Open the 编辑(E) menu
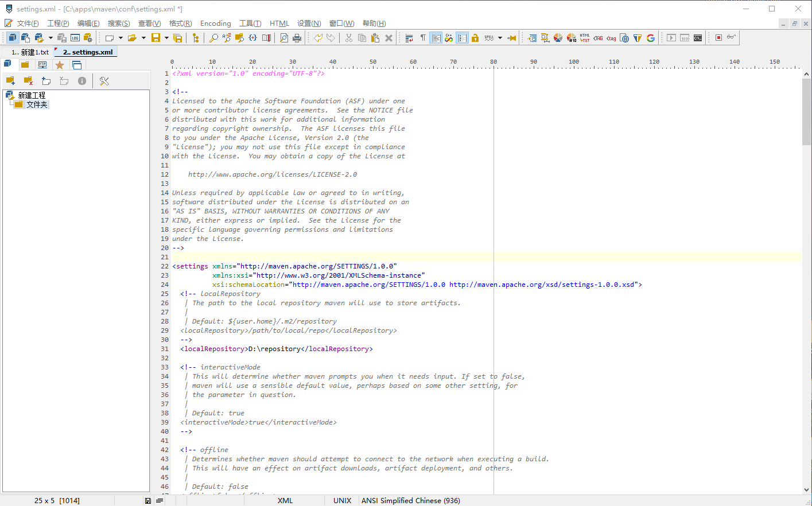Viewport: 812px width, 506px height. (88, 24)
